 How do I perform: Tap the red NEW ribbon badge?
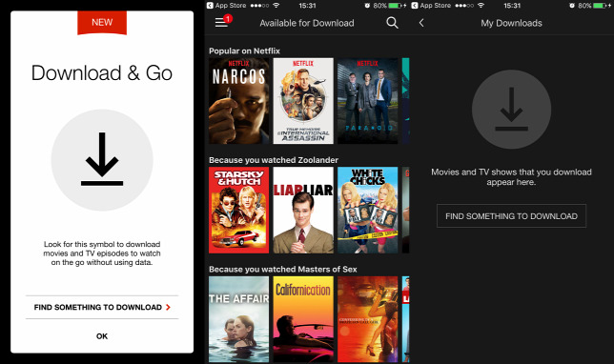[x=102, y=23]
